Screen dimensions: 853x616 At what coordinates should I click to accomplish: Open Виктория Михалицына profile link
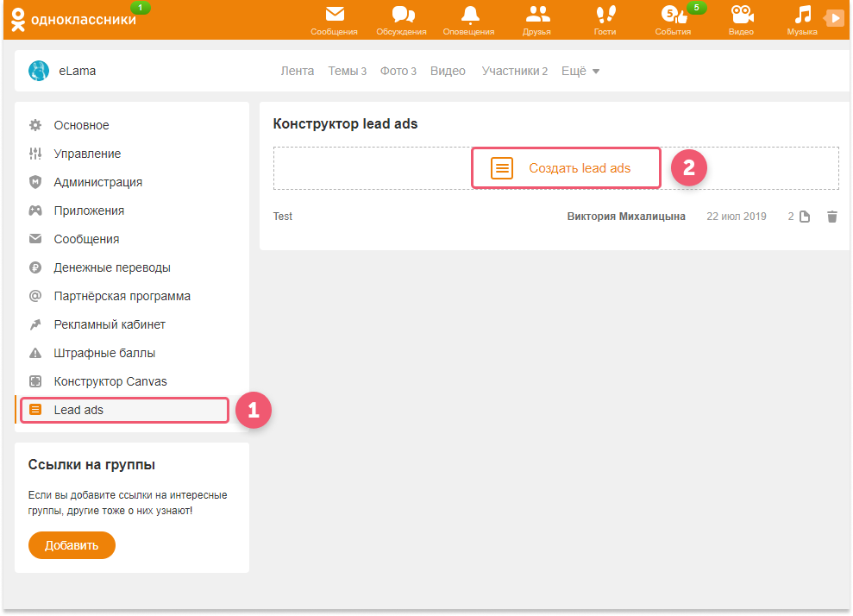point(625,217)
